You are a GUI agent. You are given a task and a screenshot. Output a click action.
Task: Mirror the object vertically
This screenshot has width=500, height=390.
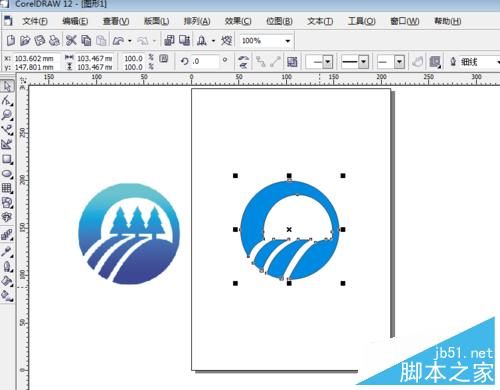click(244, 65)
